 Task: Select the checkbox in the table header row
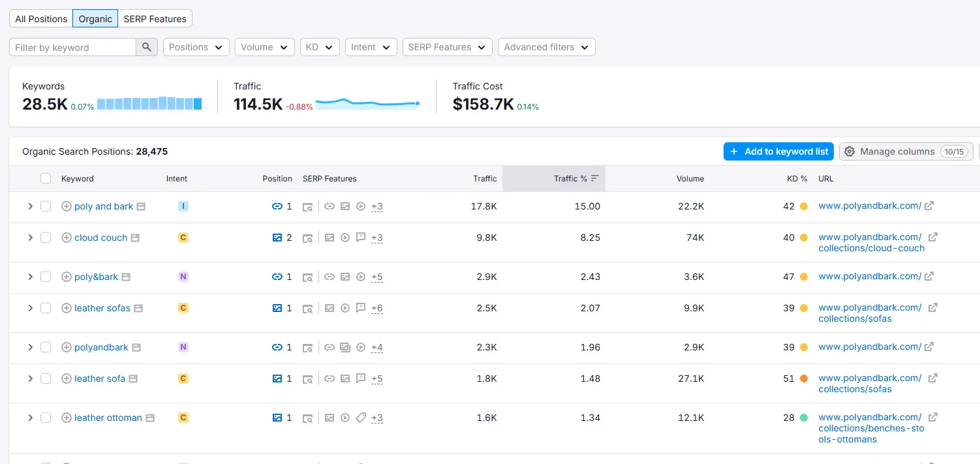pos(46,178)
